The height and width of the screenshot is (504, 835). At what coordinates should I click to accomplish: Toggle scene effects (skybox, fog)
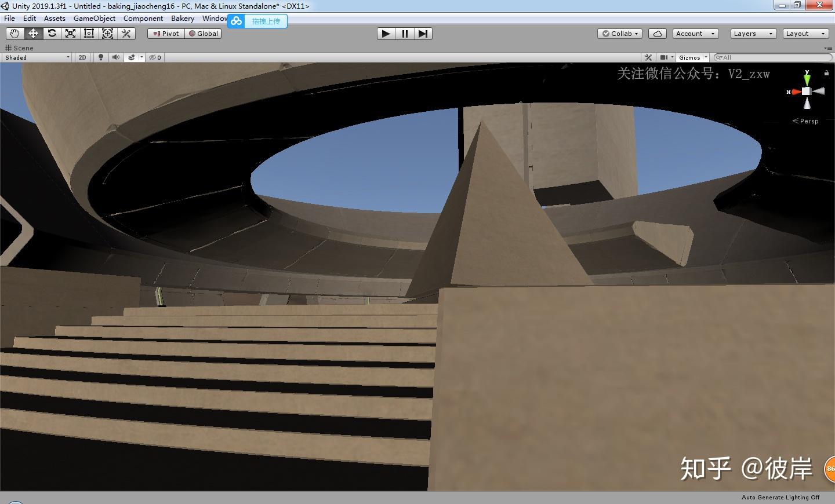click(x=132, y=57)
